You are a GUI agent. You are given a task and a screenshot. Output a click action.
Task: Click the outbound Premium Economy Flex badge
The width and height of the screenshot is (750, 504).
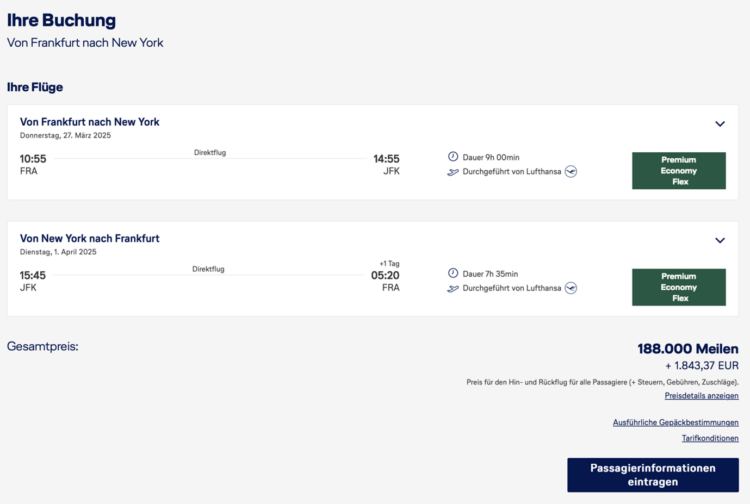(x=679, y=171)
